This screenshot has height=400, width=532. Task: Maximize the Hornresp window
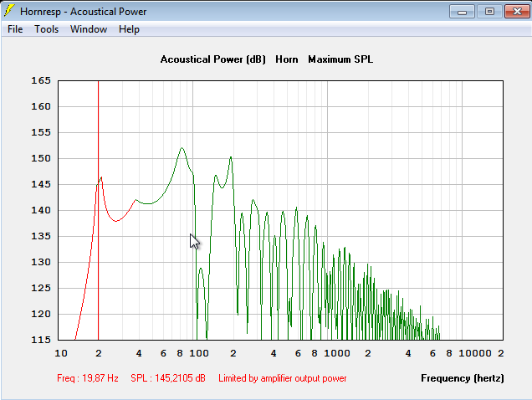[489, 12]
